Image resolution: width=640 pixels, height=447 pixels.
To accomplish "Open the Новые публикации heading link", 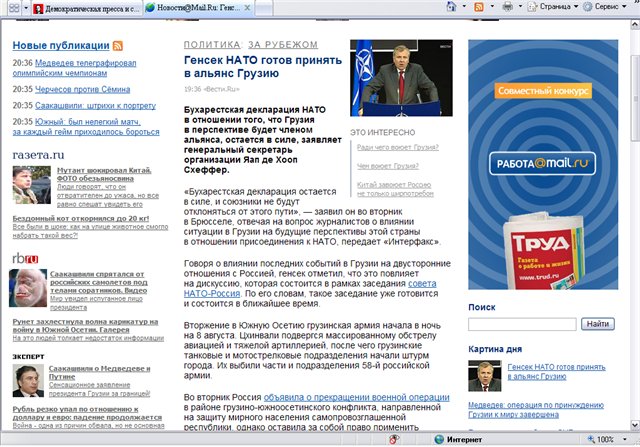I will click(x=61, y=45).
